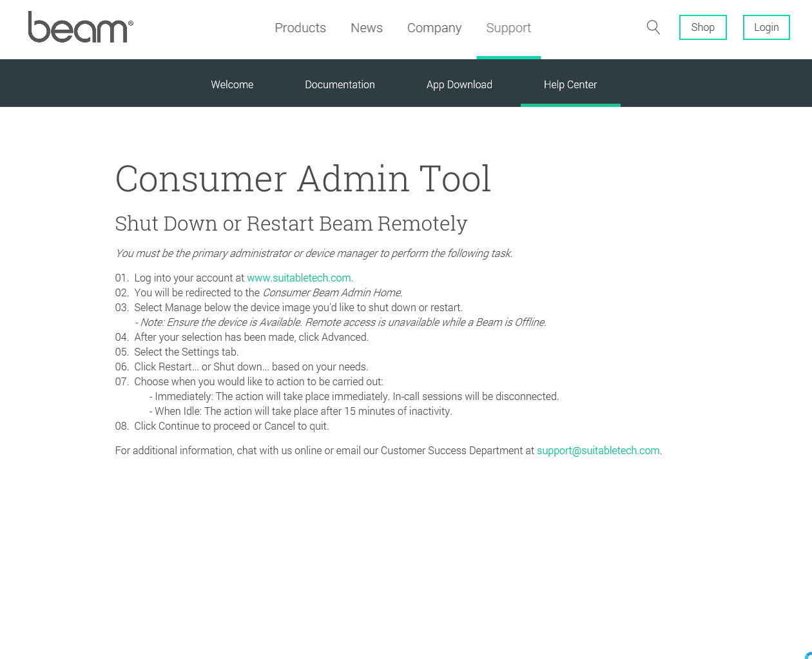Open the Documentation tab
Image resolution: width=812 pixels, height=659 pixels.
[340, 84]
